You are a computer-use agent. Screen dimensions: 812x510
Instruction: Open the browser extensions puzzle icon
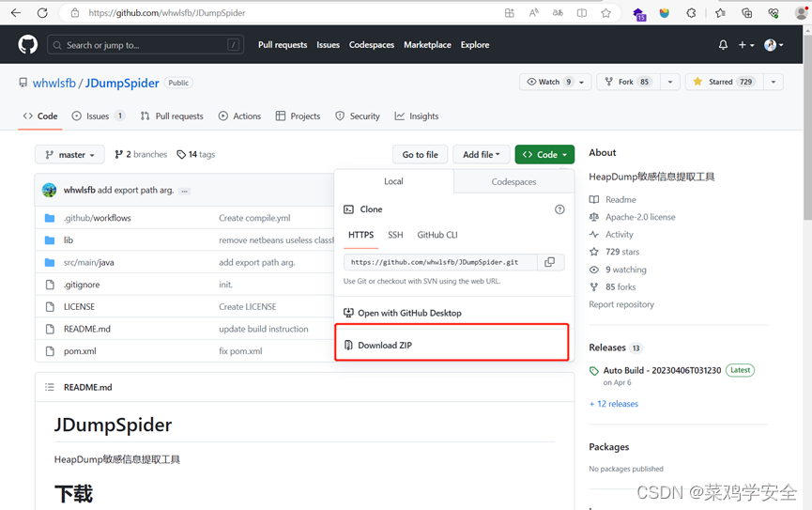click(x=691, y=13)
